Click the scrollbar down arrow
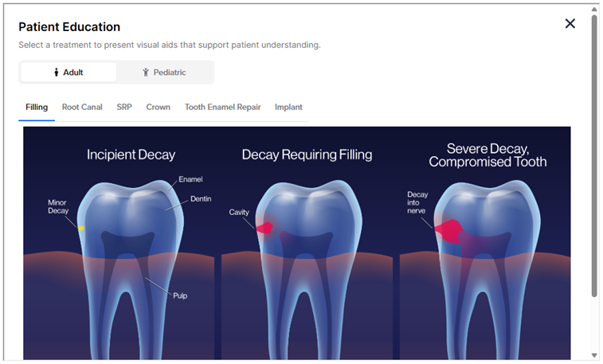Screen dimensions: 603x364 tap(594, 355)
